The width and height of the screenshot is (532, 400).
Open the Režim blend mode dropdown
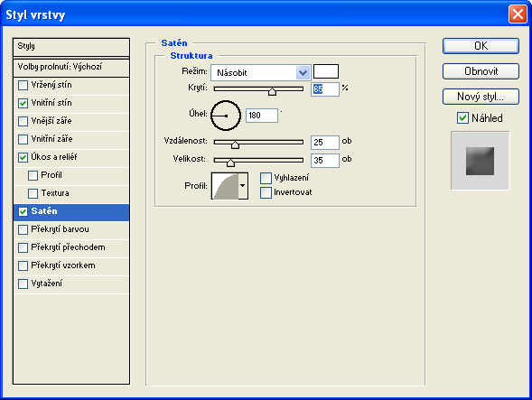coord(260,72)
